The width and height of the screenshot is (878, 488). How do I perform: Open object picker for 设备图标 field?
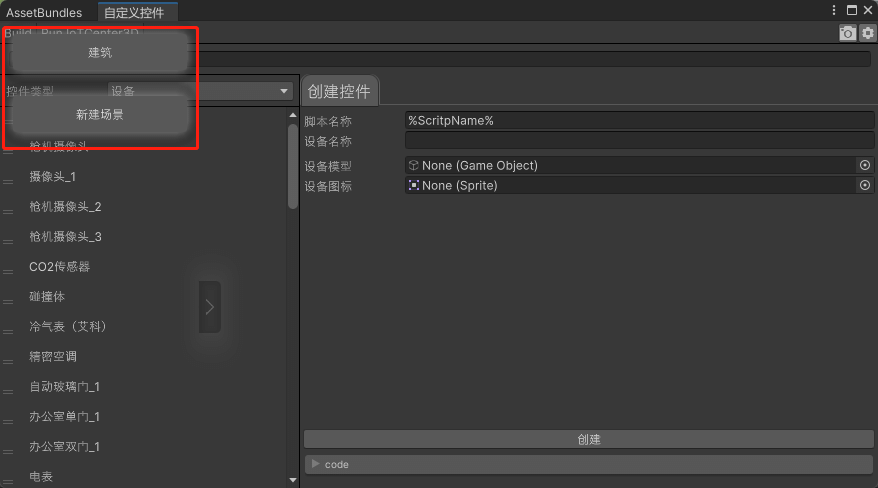[865, 185]
